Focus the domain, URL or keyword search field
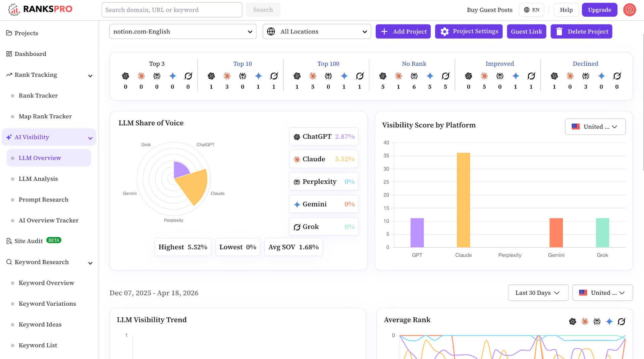644x359 pixels. tap(172, 10)
